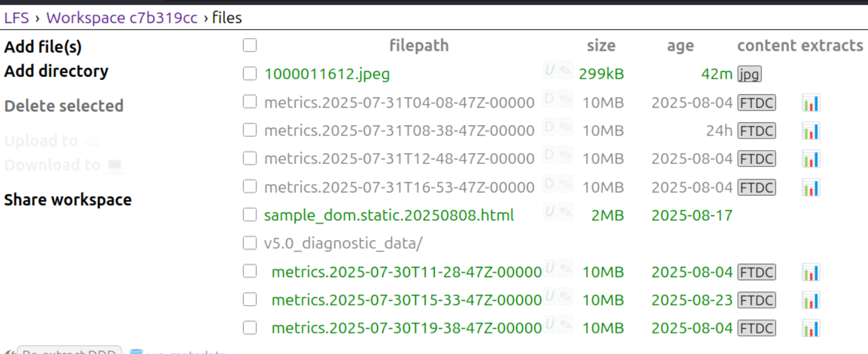The width and height of the screenshot is (868, 354).
Task: Click Add file(s) in the sidebar
Action: [43, 47]
